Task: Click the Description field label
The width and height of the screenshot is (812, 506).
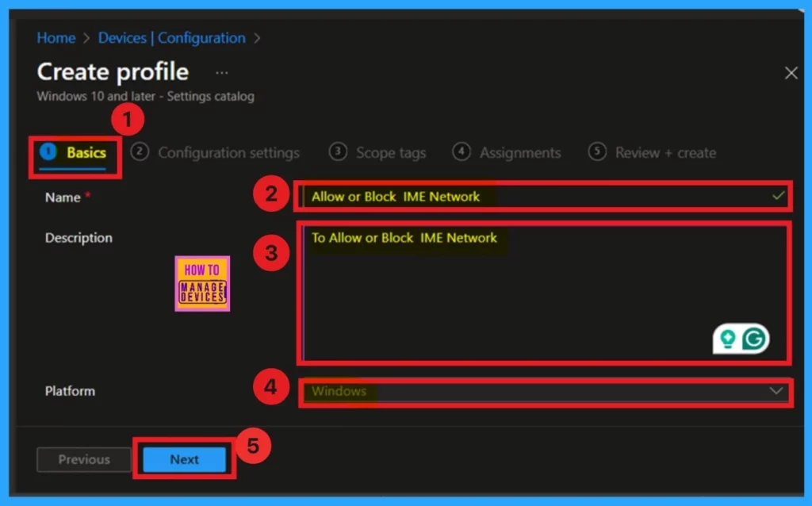Action: [79, 238]
